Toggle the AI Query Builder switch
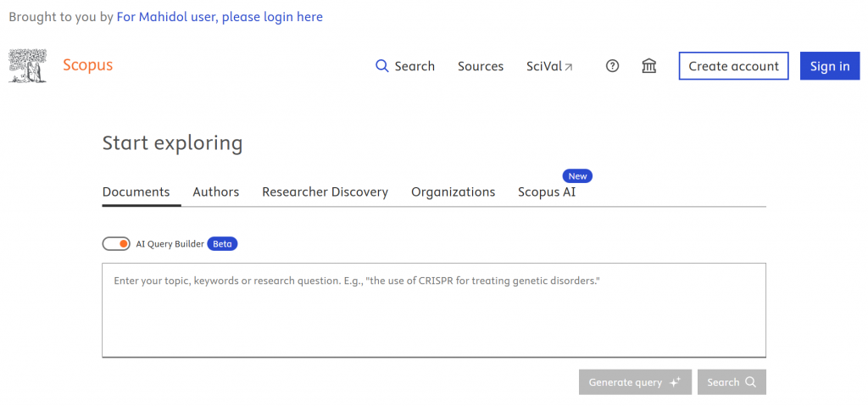 116,244
